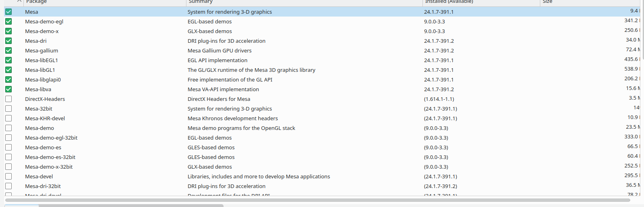Select the Mesa-demo-egl package name
This screenshot has width=644, height=207.
44,21
